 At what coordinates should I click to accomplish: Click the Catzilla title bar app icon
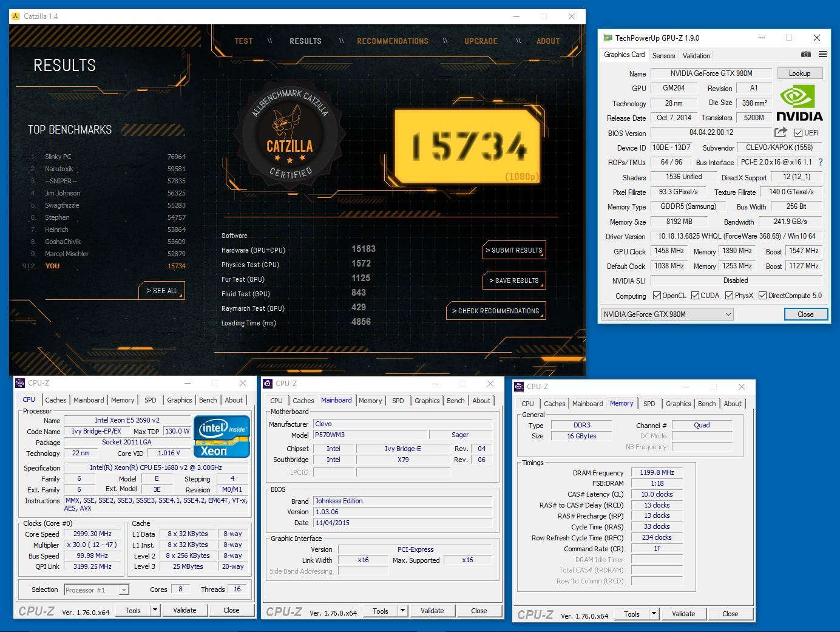15,16
